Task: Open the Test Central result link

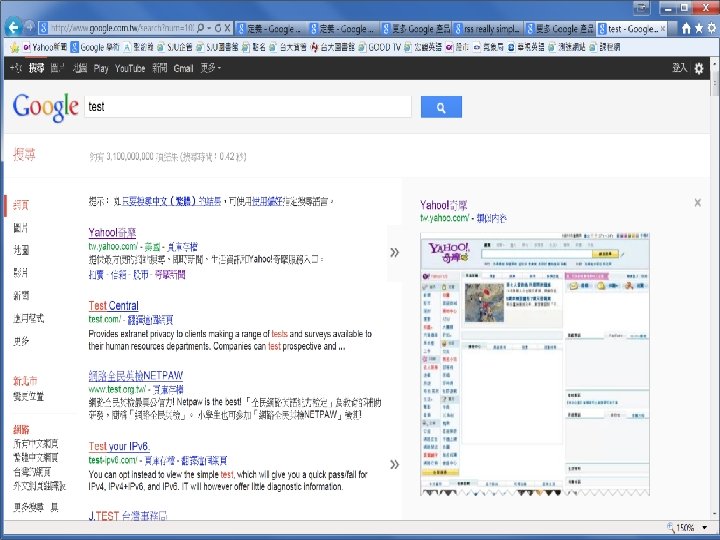Action: coord(113,305)
